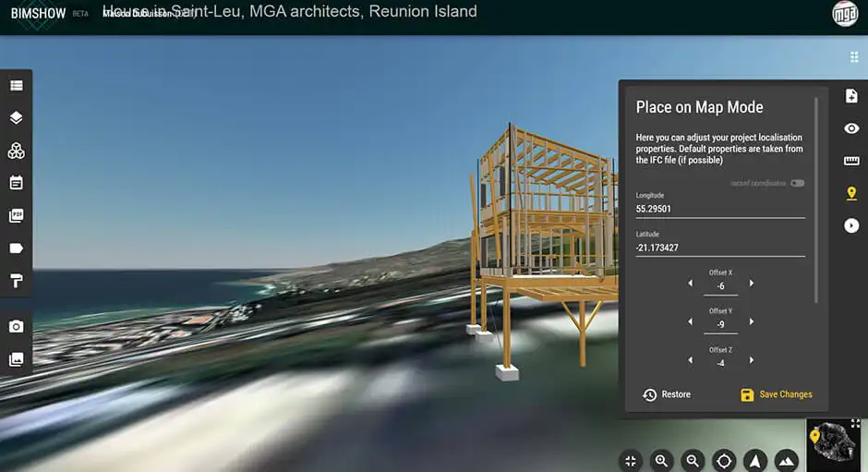
Task: Click the Offset Z value -4
Action: (x=720, y=363)
